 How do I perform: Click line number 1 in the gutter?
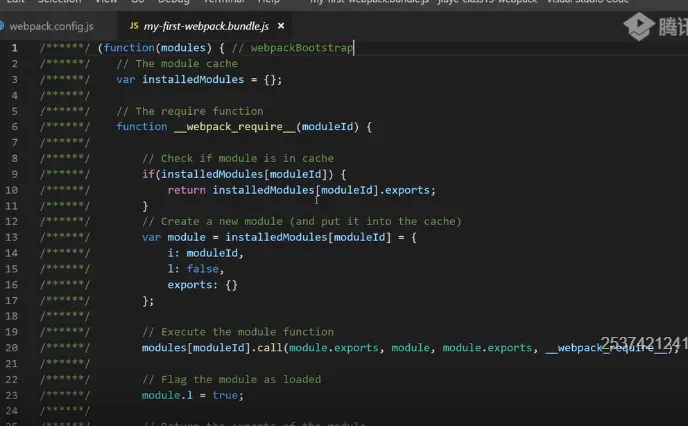coord(14,48)
